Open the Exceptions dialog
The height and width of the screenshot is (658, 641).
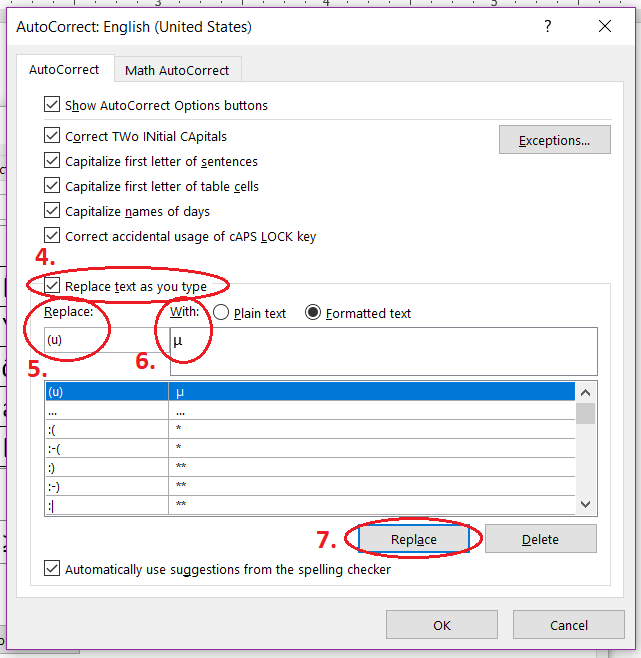click(554, 140)
